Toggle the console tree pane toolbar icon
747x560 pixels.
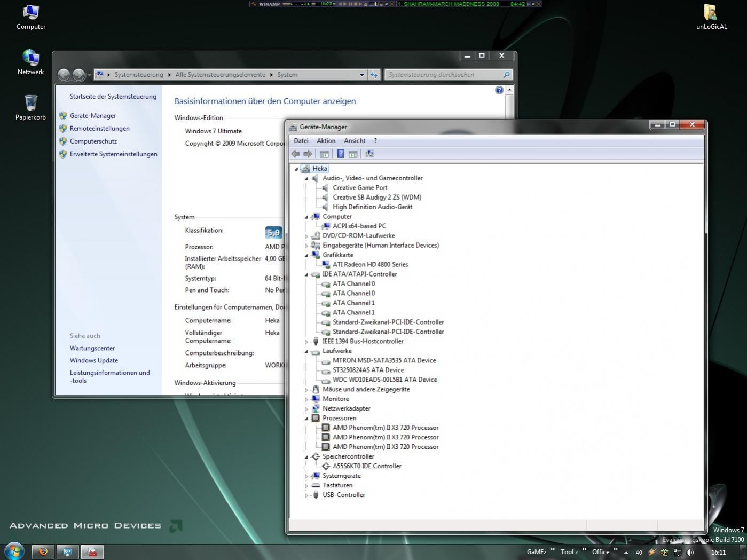pyautogui.click(x=324, y=154)
